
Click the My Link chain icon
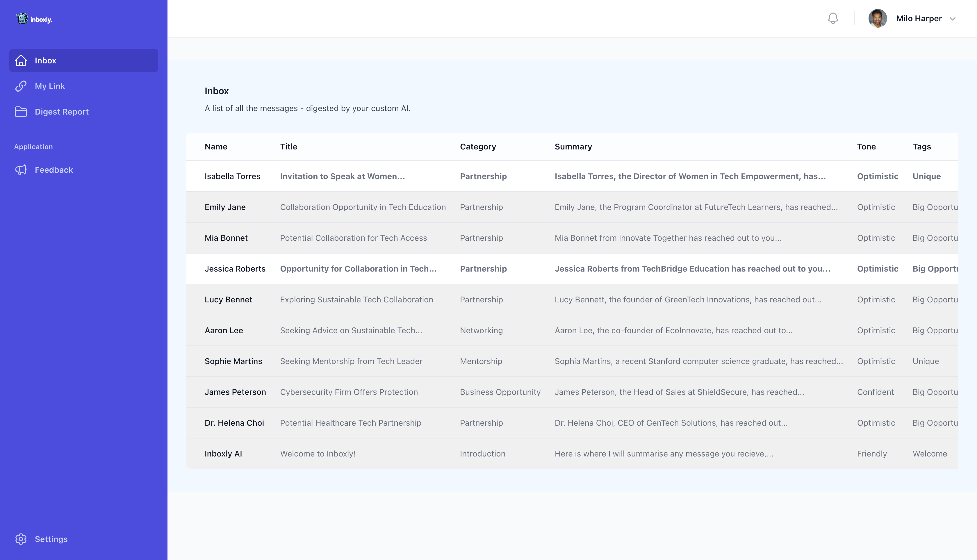point(21,86)
